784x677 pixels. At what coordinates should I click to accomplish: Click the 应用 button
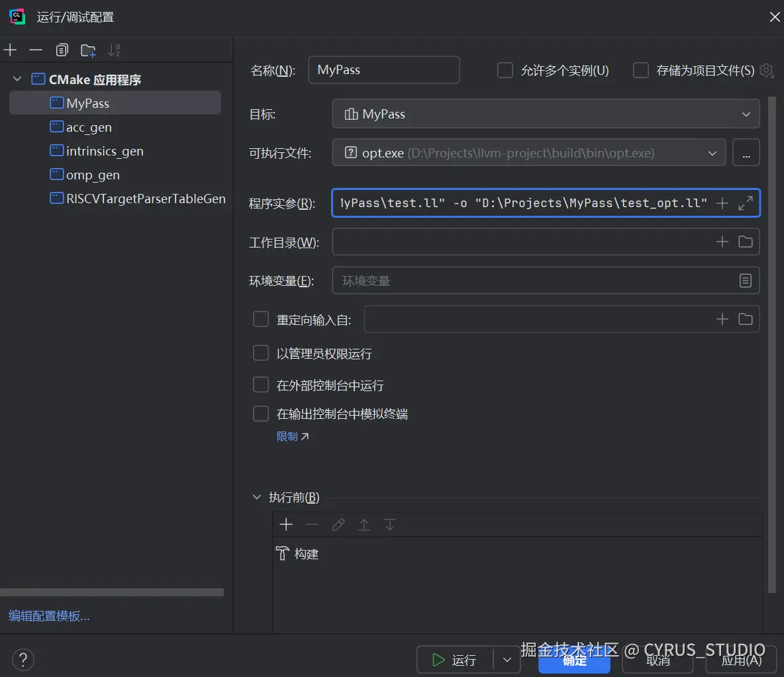click(741, 660)
